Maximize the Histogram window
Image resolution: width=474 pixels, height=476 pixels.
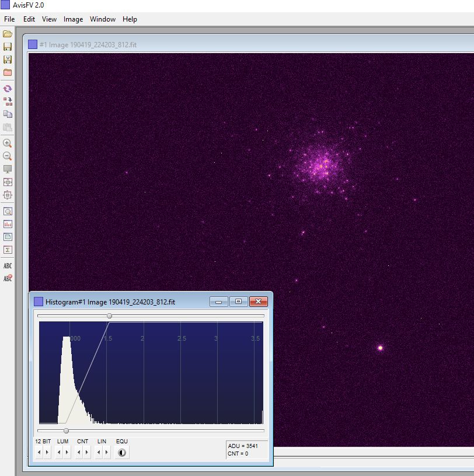point(238,302)
